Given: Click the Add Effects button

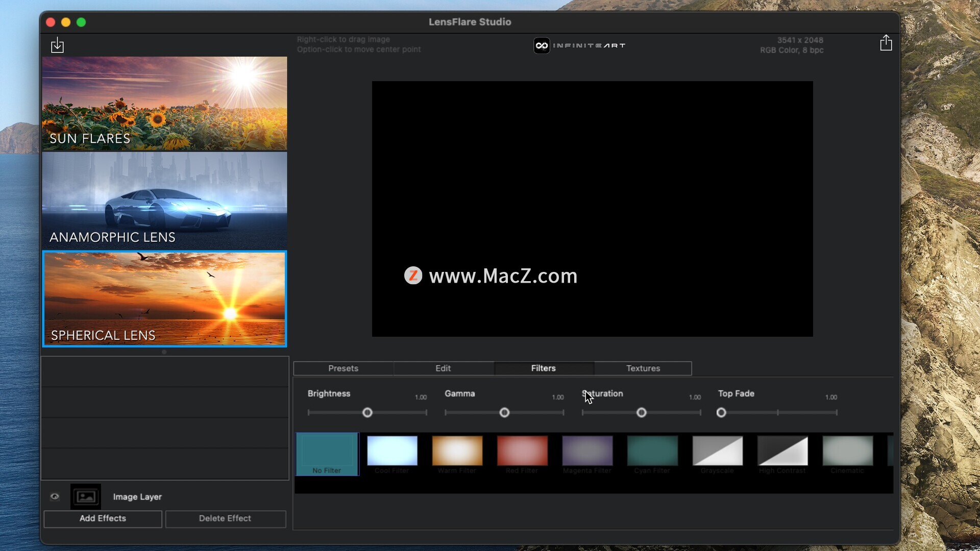Looking at the screenshot, I should click(103, 519).
